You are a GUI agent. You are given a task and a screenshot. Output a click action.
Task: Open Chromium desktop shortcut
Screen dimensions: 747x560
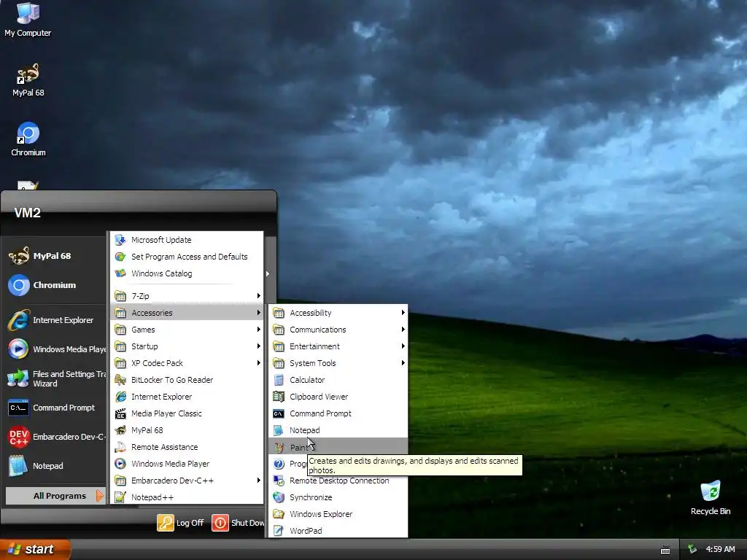pos(28,139)
